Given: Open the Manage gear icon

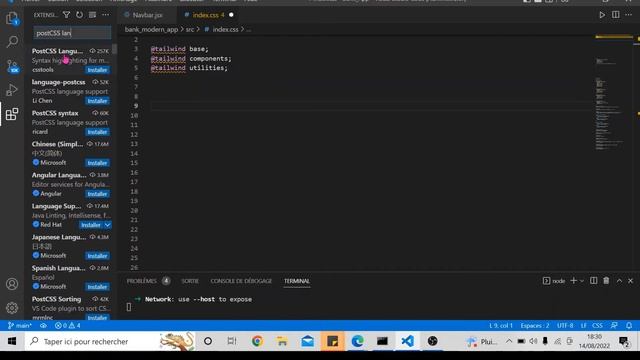Looking at the screenshot, I should click(x=12, y=308).
